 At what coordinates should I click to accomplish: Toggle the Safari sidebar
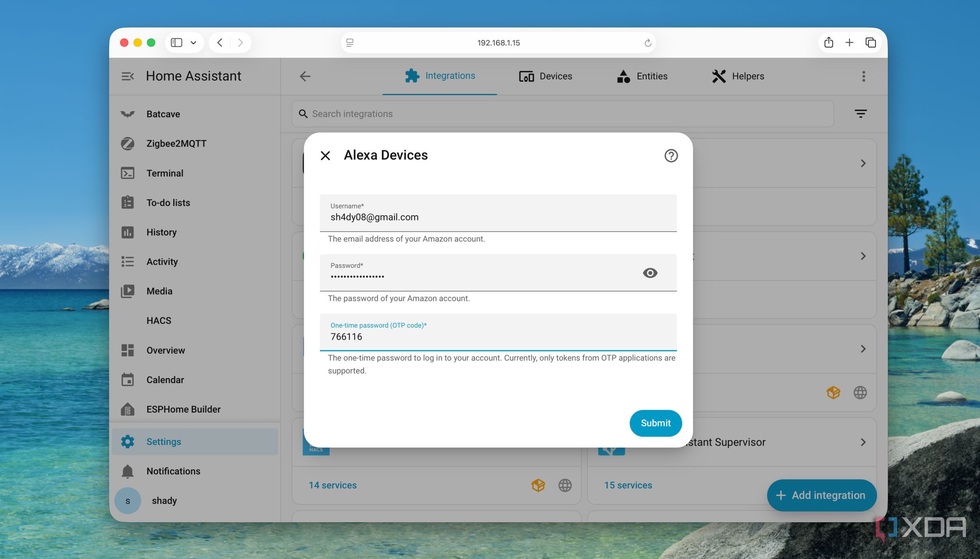(176, 42)
